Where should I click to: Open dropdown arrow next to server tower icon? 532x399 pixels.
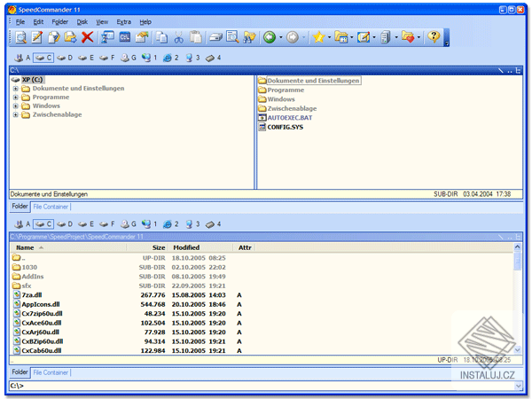pyautogui.click(x=396, y=37)
